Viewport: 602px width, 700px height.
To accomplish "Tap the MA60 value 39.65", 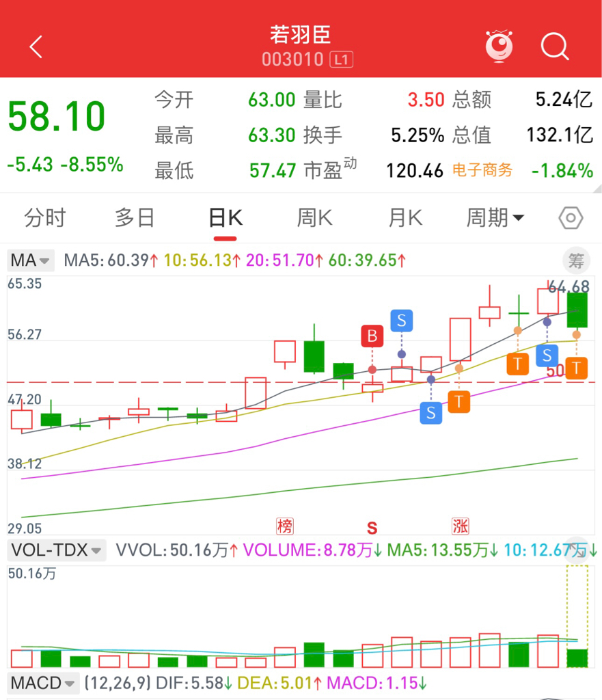I will point(376,260).
